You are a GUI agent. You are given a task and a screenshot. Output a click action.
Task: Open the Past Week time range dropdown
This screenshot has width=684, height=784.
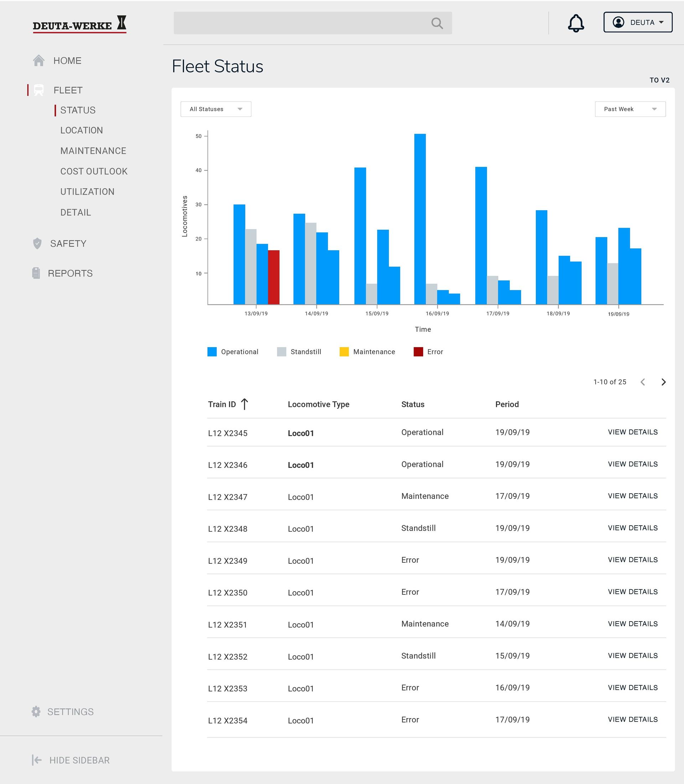pyautogui.click(x=630, y=109)
